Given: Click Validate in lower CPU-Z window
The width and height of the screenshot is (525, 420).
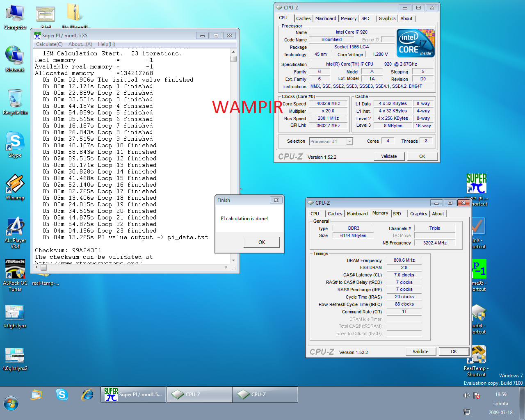Looking at the screenshot, I should coord(420,352).
